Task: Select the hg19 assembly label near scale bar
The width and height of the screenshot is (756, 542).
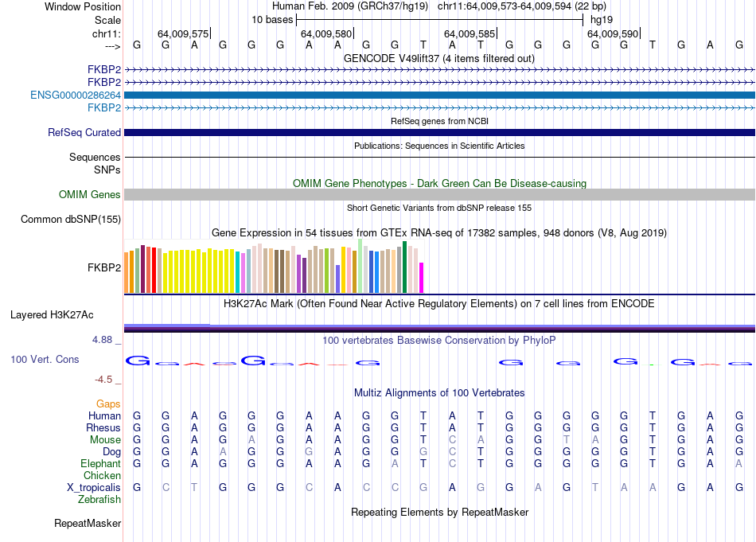Action: (602, 20)
